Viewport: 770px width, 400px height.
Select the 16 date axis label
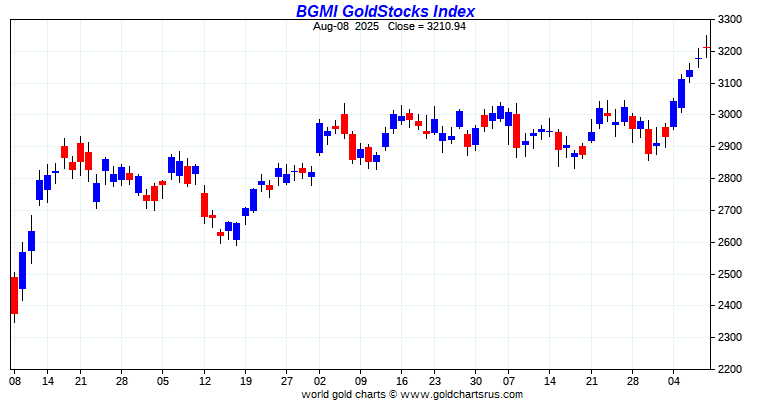[x=402, y=382]
